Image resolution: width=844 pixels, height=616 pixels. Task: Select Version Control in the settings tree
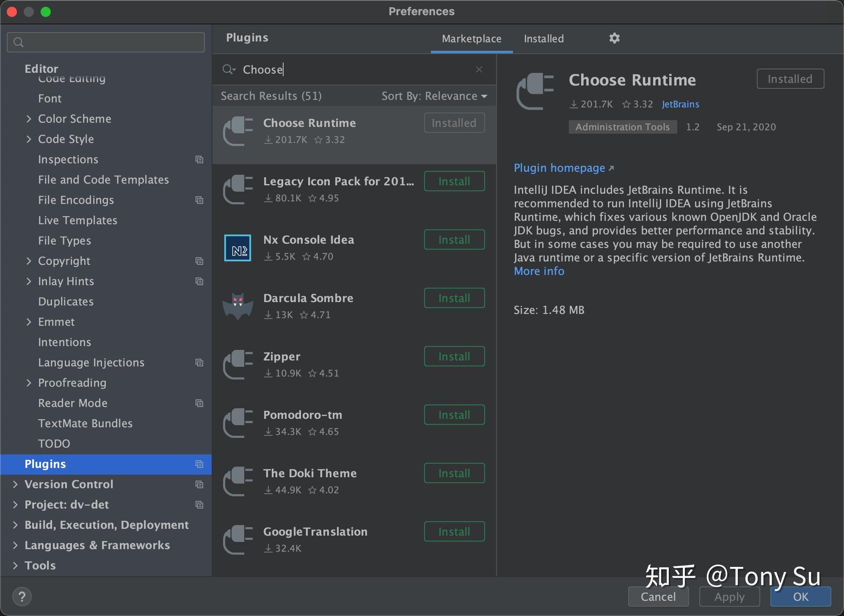click(x=69, y=484)
